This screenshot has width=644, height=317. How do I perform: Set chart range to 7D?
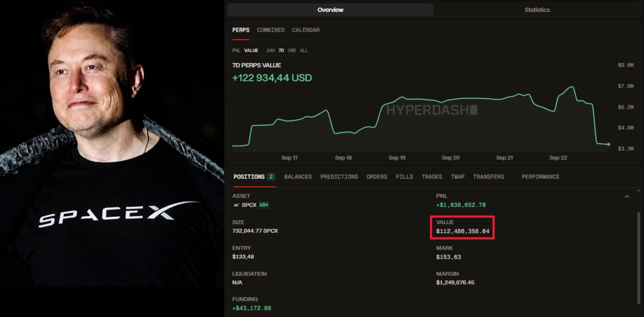coord(281,51)
